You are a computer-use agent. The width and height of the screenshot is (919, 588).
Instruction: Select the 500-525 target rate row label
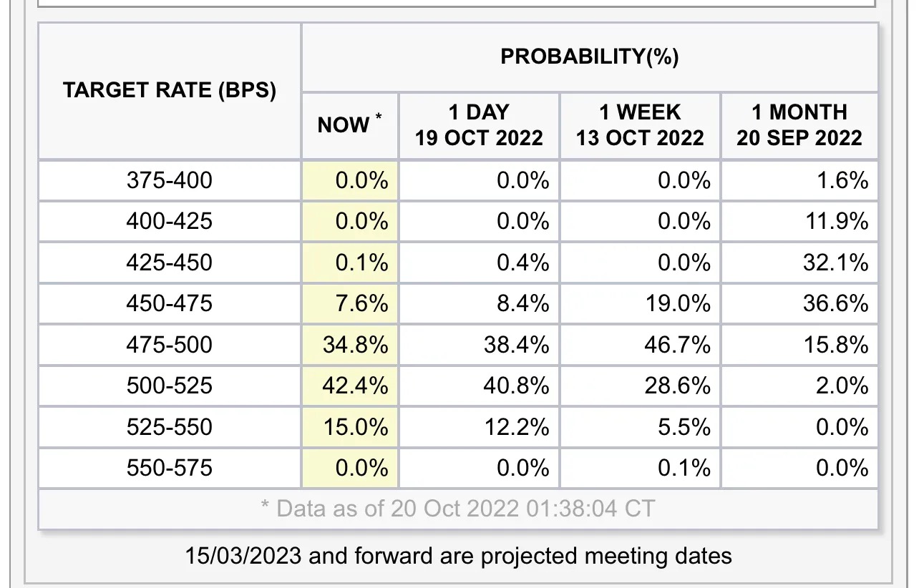pos(170,386)
